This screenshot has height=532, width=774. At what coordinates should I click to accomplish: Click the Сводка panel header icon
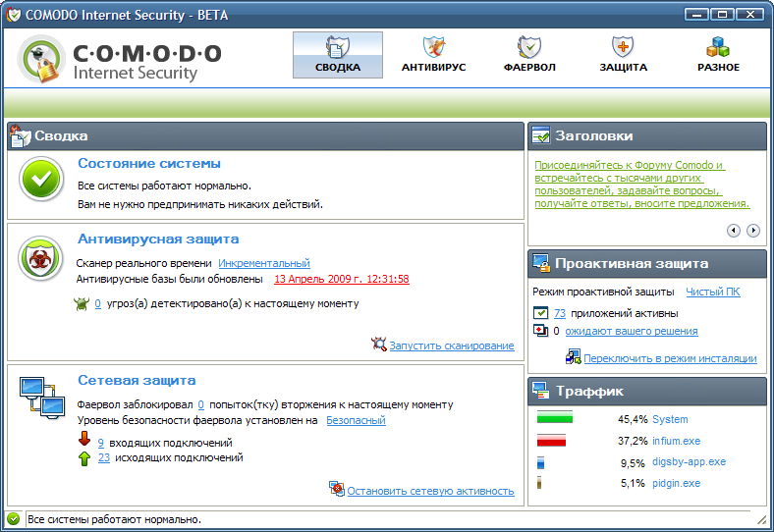[x=20, y=136]
